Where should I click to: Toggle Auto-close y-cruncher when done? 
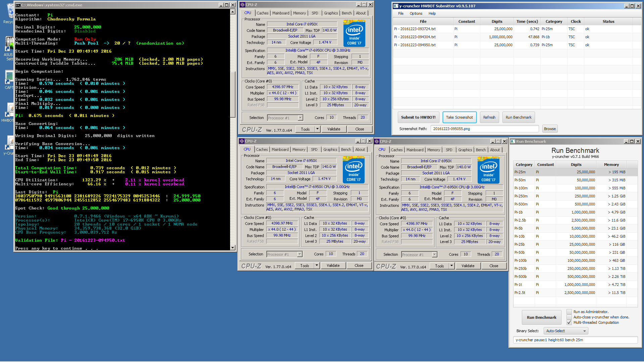[569, 317]
